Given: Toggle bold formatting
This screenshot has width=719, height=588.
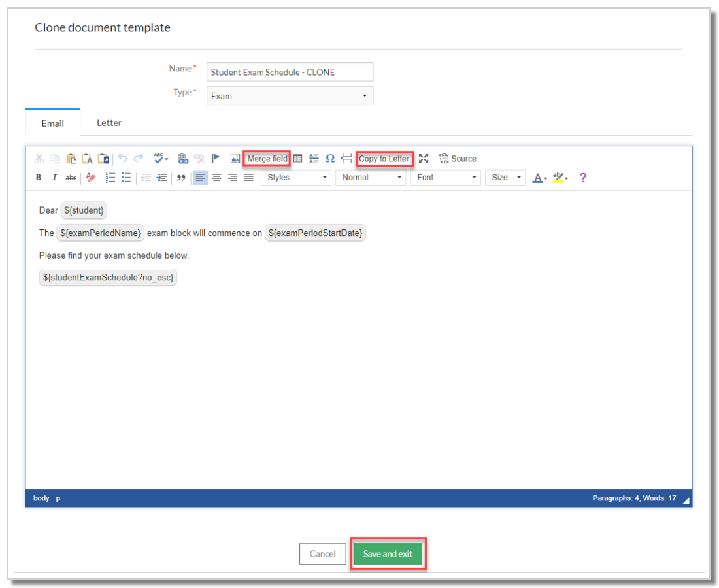Looking at the screenshot, I should tap(39, 178).
